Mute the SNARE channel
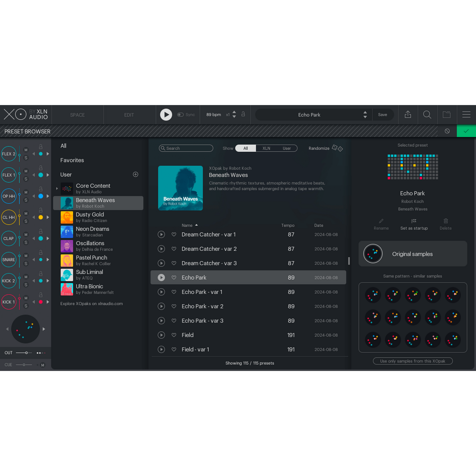 click(x=26, y=256)
